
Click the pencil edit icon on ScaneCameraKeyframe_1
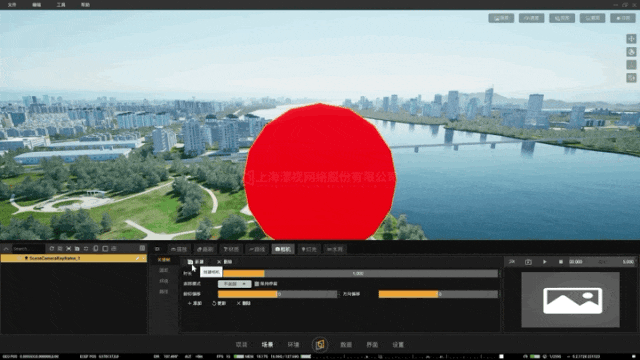[138, 258]
